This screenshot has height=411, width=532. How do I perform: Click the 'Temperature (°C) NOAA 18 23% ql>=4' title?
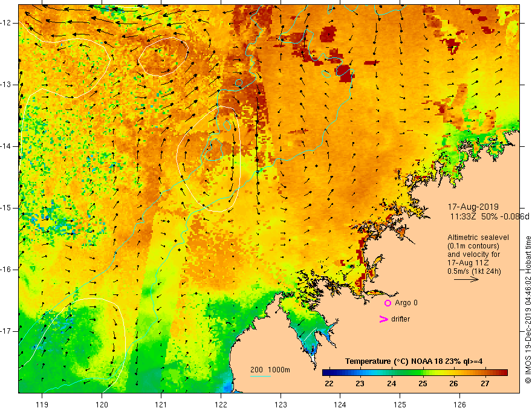[414, 361]
